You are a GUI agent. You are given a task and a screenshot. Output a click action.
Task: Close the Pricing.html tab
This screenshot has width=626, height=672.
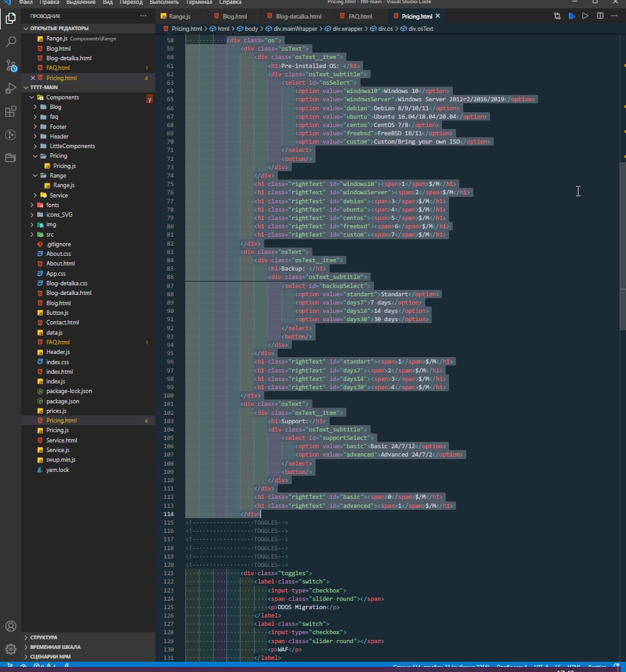tap(438, 16)
